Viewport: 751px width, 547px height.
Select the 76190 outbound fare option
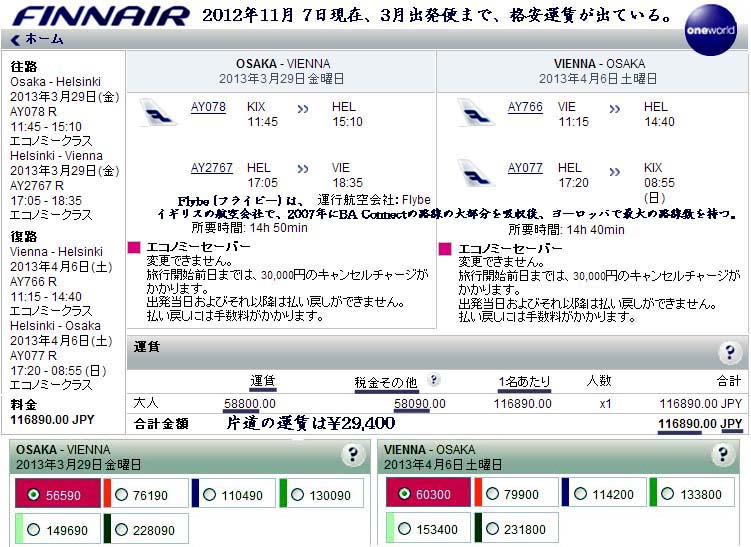pyautogui.click(x=146, y=493)
